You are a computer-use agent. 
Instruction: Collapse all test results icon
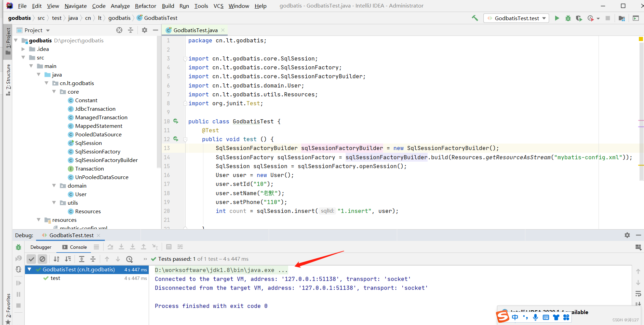coord(93,259)
